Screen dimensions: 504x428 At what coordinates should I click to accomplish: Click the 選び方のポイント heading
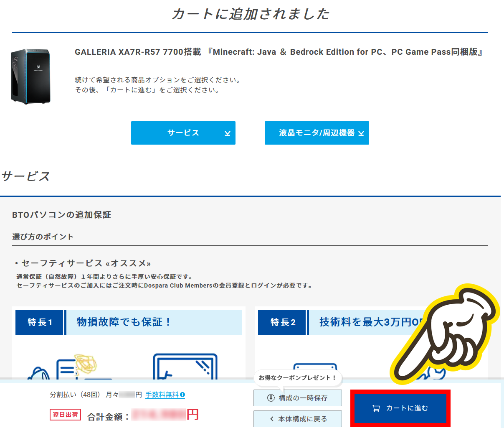click(43, 237)
